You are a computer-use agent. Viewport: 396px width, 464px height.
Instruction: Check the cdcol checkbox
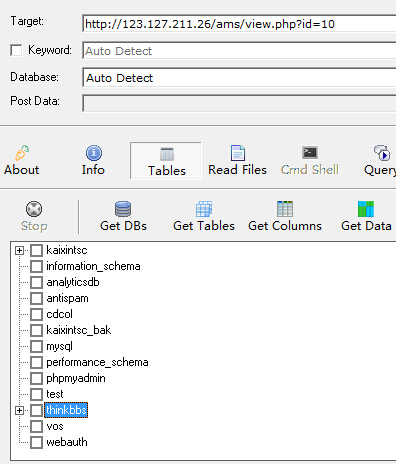click(x=36, y=314)
